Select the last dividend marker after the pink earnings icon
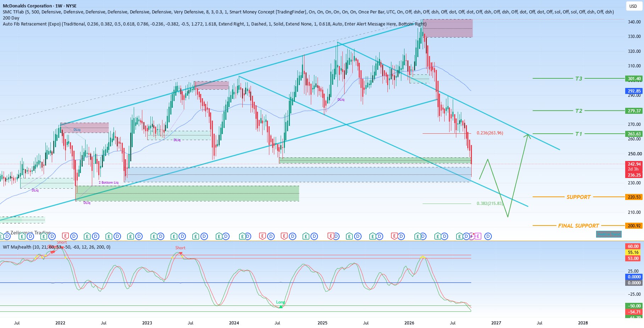 488,236
